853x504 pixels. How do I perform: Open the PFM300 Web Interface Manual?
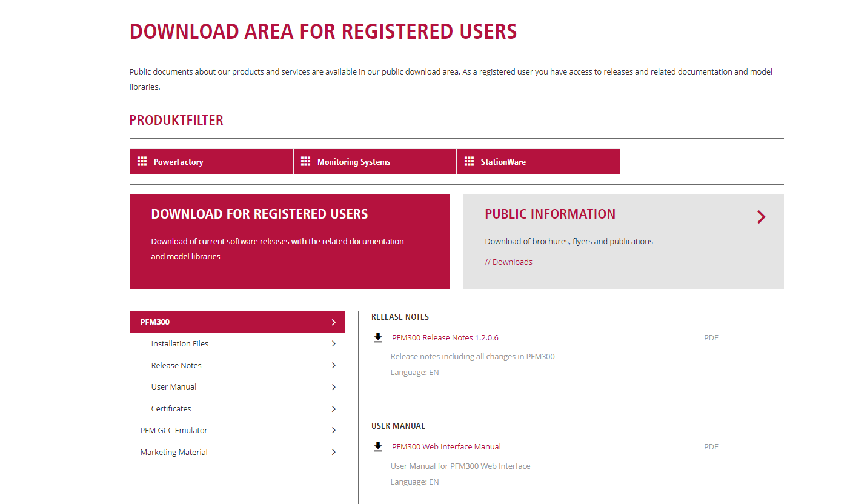click(x=446, y=446)
